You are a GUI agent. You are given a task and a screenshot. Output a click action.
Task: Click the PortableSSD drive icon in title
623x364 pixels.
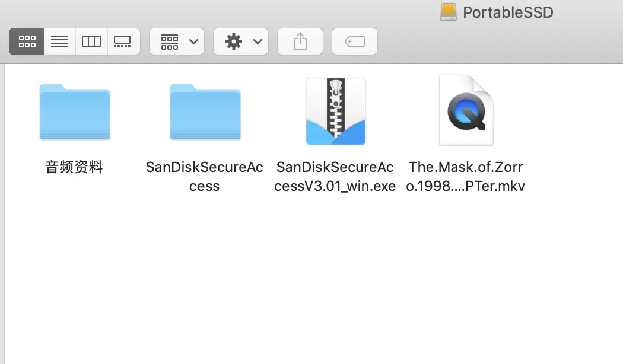click(x=448, y=12)
